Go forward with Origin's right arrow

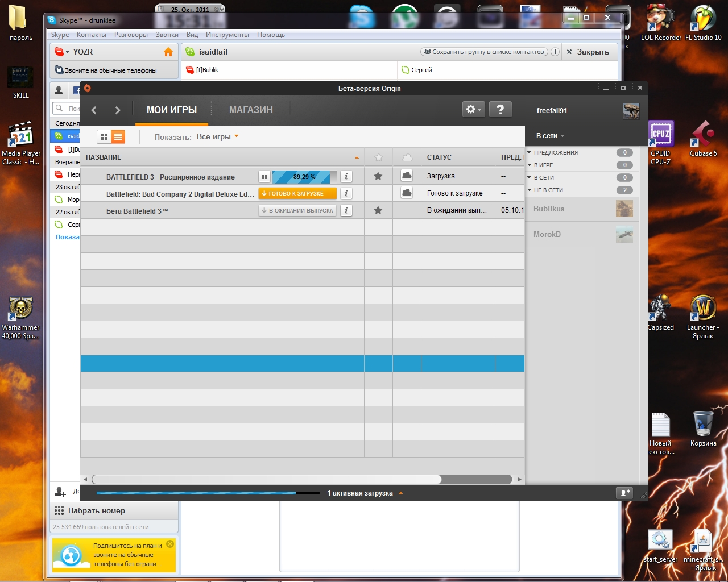pos(118,110)
